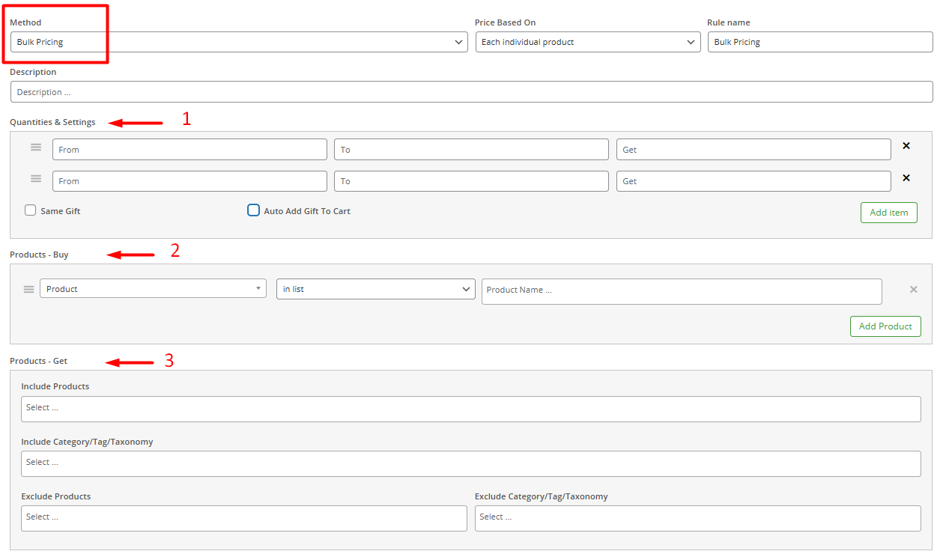This screenshot has height=560, width=943.
Task: Enable the Same Gift checkbox
Action: click(31, 210)
